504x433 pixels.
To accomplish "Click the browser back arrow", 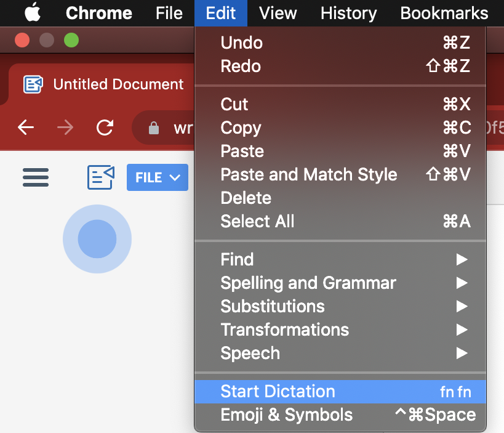I will [x=26, y=127].
